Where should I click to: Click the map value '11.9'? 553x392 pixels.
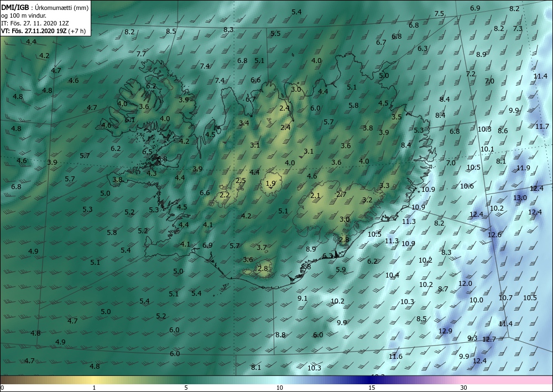tap(523, 168)
